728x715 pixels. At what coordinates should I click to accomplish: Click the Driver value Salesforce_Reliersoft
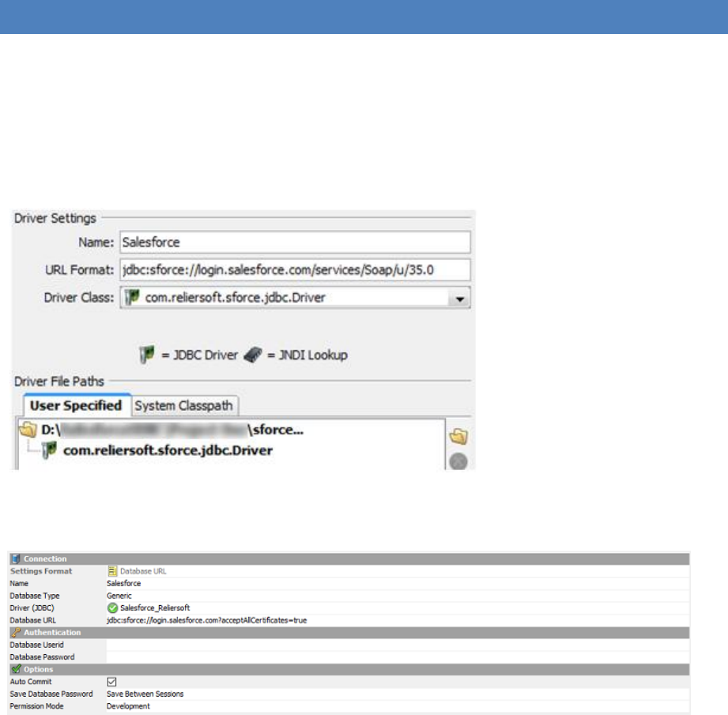[155, 608]
